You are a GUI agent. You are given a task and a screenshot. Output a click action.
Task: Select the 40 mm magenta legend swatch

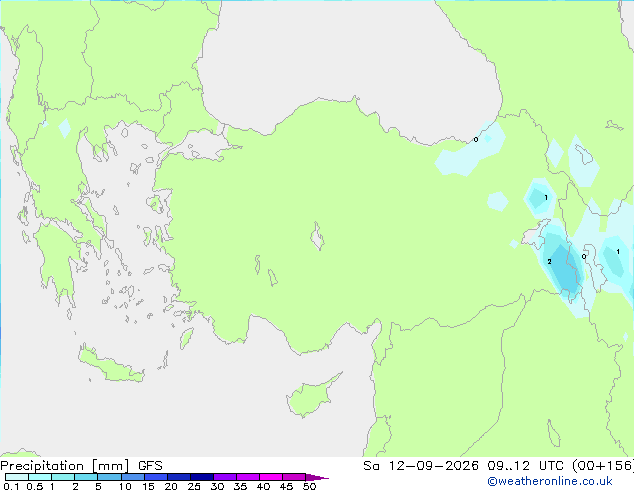click(x=271, y=477)
